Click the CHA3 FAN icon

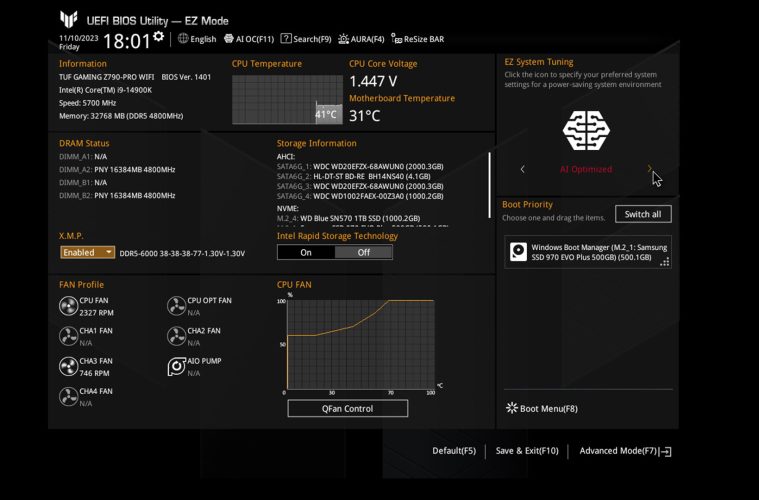[x=68, y=366]
